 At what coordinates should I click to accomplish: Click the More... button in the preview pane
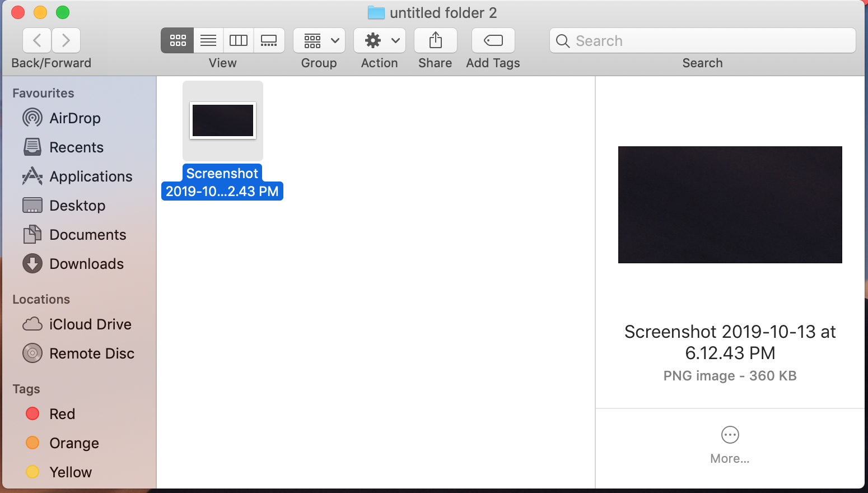[x=730, y=445]
